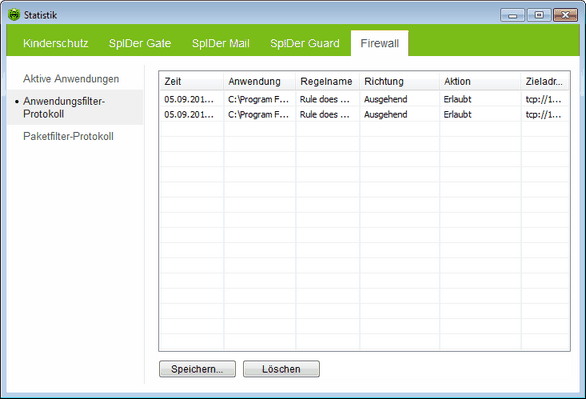This screenshot has width=586, height=399.
Task: Show Aktive Anwendungen list
Action: pyautogui.click(x=71, y=79)
